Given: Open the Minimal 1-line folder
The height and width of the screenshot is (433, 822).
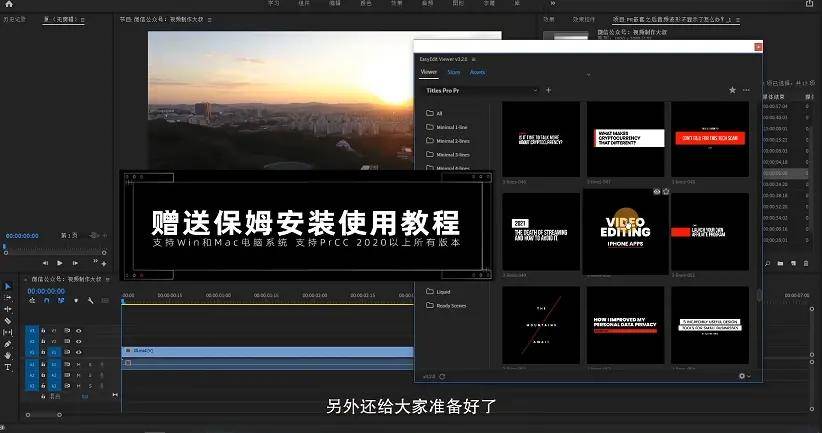Looking at the screenshot, I should [x=447, y=127].
